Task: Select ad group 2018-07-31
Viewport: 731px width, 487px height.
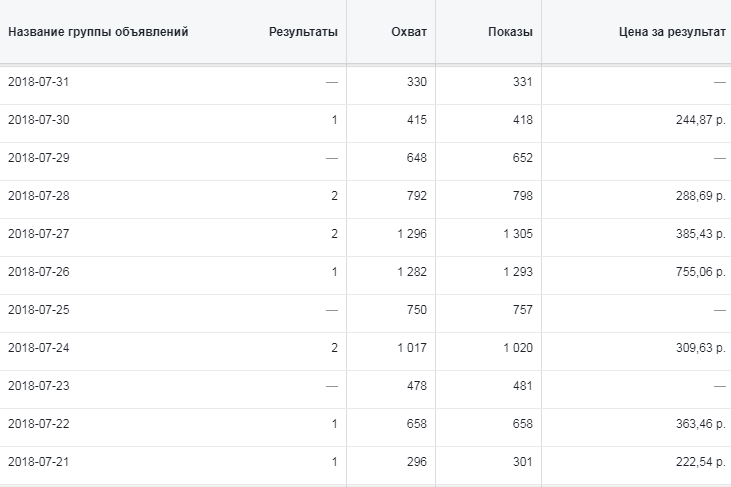Action: 39,82
